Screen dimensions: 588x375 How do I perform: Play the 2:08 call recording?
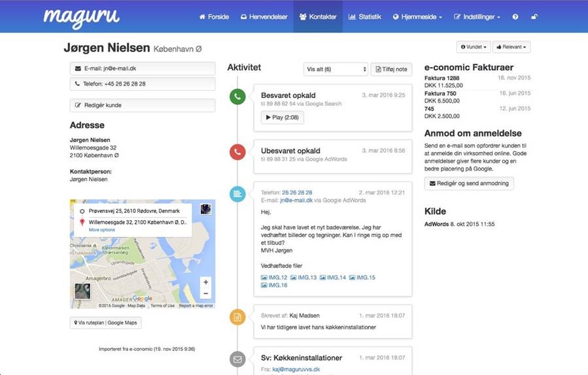click(282, 118)
